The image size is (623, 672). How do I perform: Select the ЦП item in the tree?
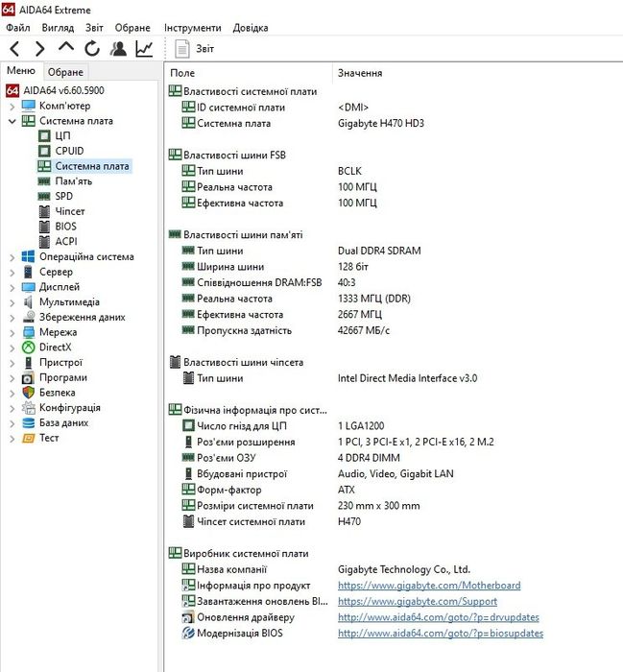point(62,136)
